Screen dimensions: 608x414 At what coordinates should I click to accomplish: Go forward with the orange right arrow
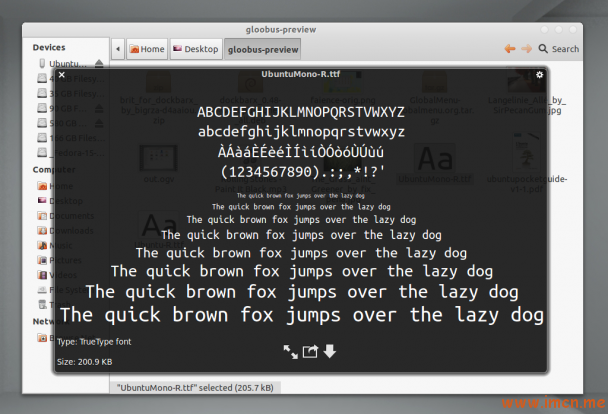coord(526,49)
